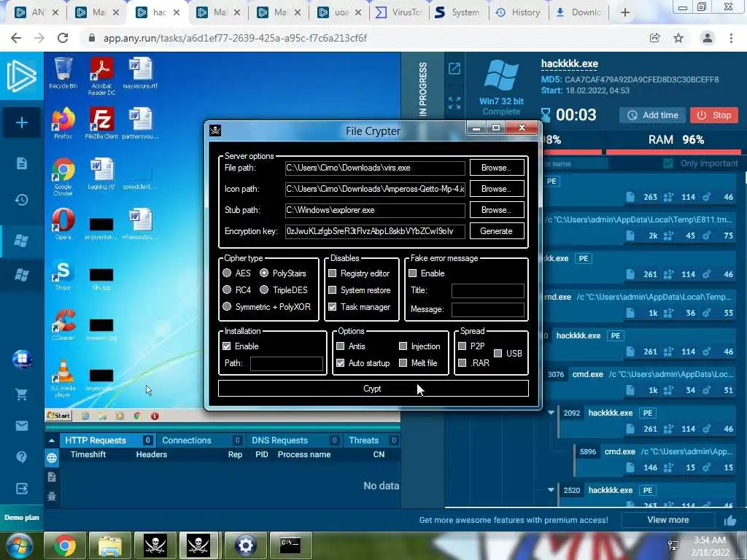This screenshot has width=747, height=560.
Task: Select Symmetric + PolyXOR cipher
Action: click(228, 306)
